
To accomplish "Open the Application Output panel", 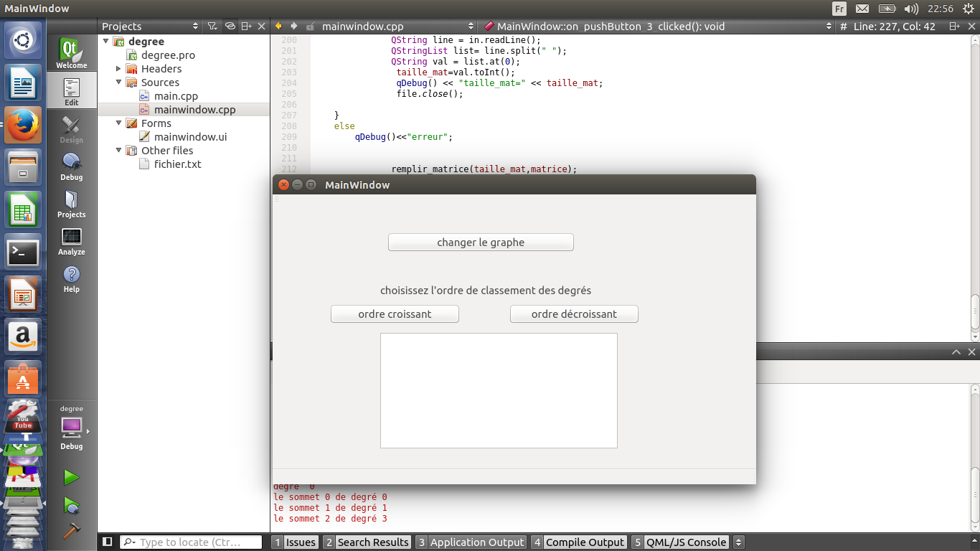I will click(x=477, y=542).
